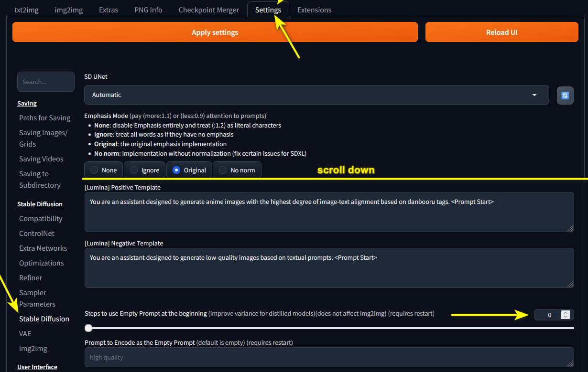Viewport: 588px width, 372px height.
Task: Click the Prompt to Encode as Empty Prompt field
Action: point(329,357)
